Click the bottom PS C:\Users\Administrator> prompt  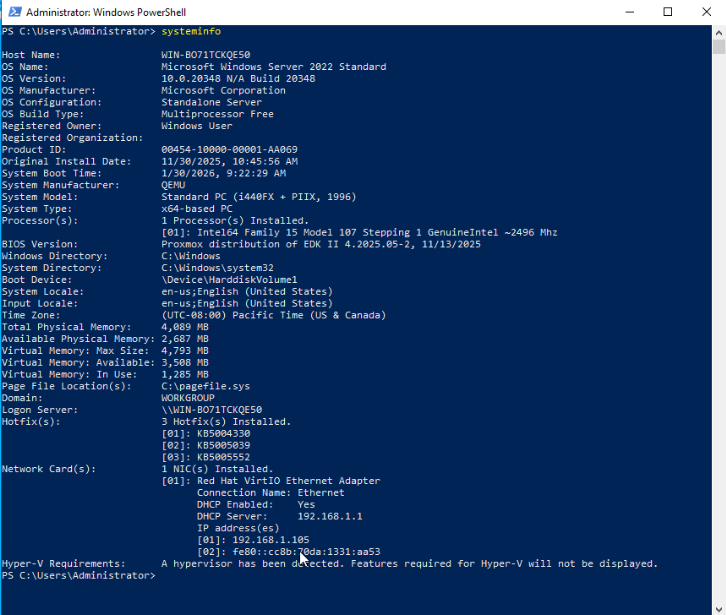click(79, 576)
